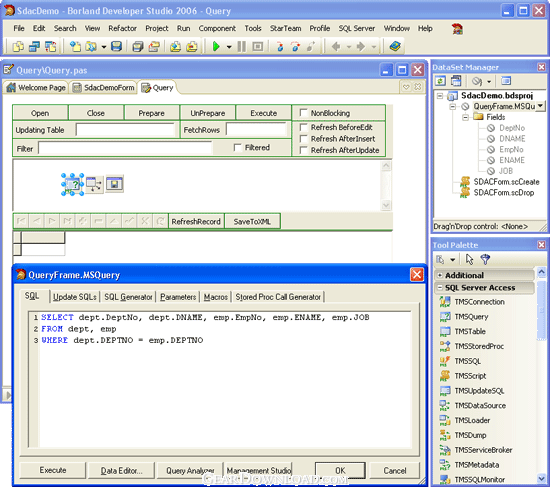Click the DataSet Manager refresh icon

441,81
